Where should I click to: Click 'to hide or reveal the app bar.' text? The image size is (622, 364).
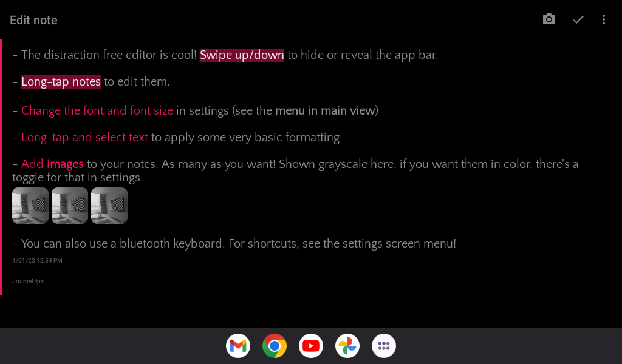(x=363, y=55)
